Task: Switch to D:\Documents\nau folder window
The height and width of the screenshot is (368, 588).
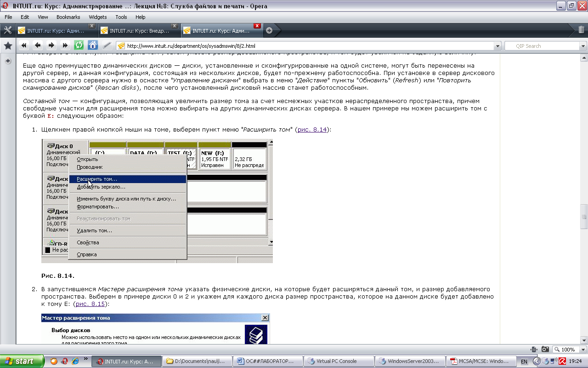Action: click(198, 361)
